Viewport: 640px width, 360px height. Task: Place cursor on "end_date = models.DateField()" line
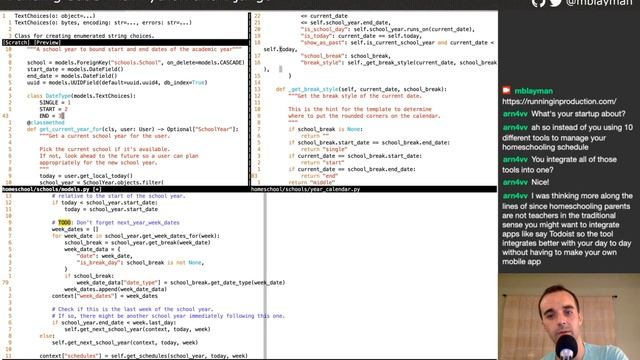coord(72,76)
